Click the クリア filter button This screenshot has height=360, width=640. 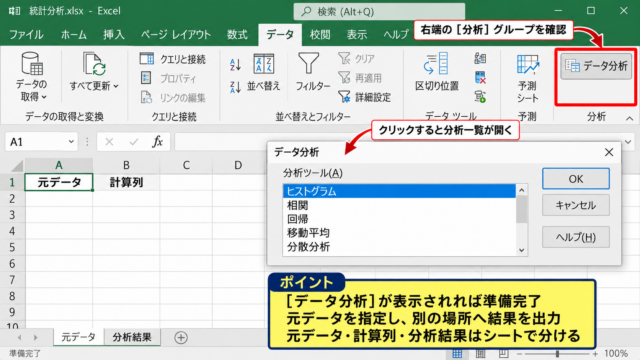tap(356, 59)
